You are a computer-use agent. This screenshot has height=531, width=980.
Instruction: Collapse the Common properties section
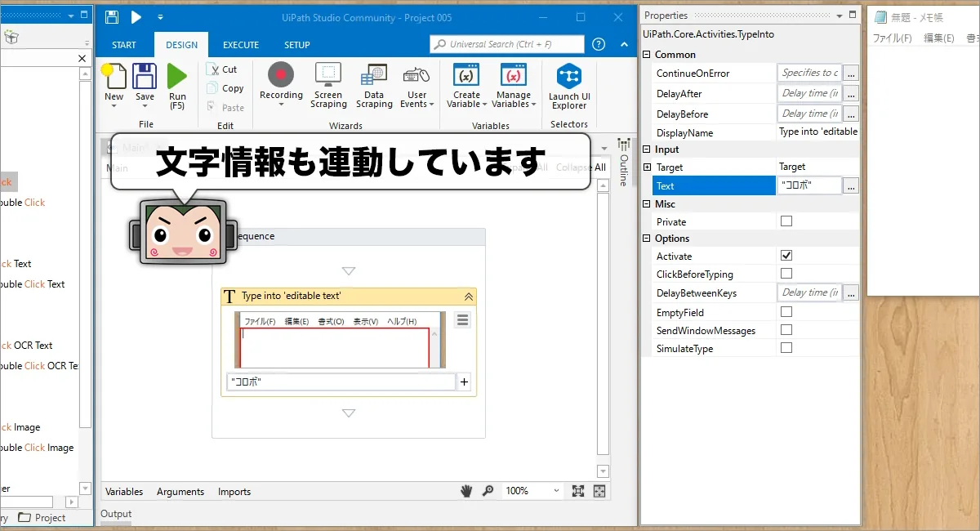click(647, 54)
